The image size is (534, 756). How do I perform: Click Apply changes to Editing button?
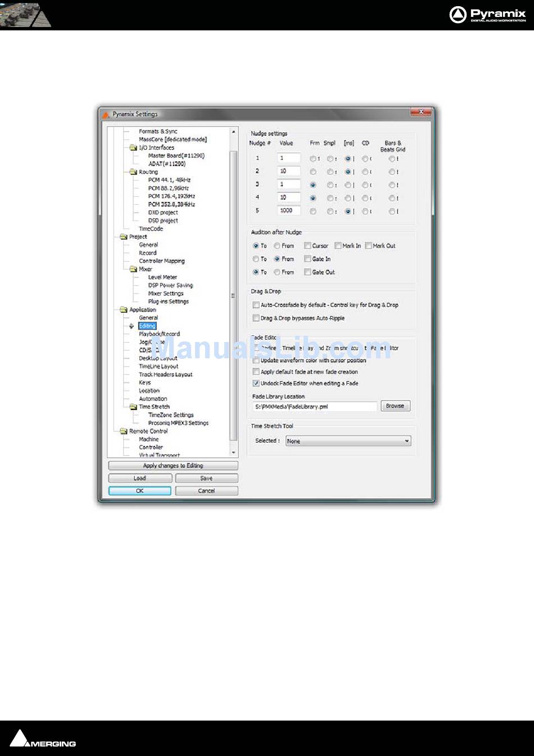[x=173, y=466]
